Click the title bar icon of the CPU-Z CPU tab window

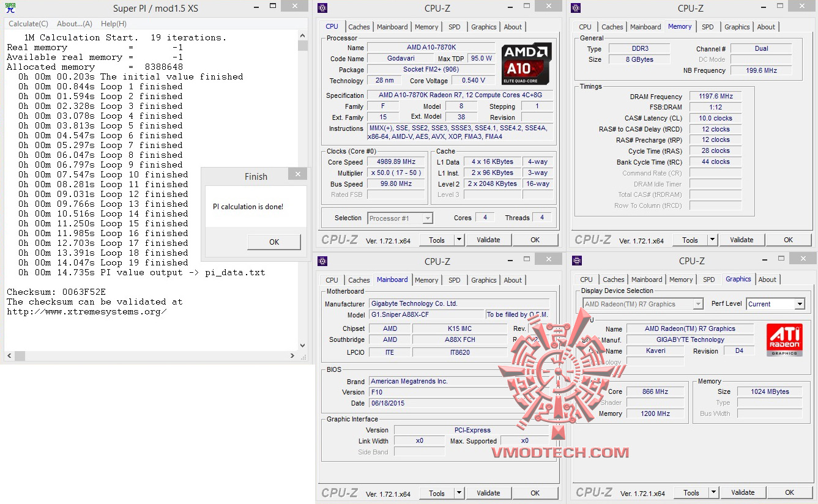(x=322, y=8)
